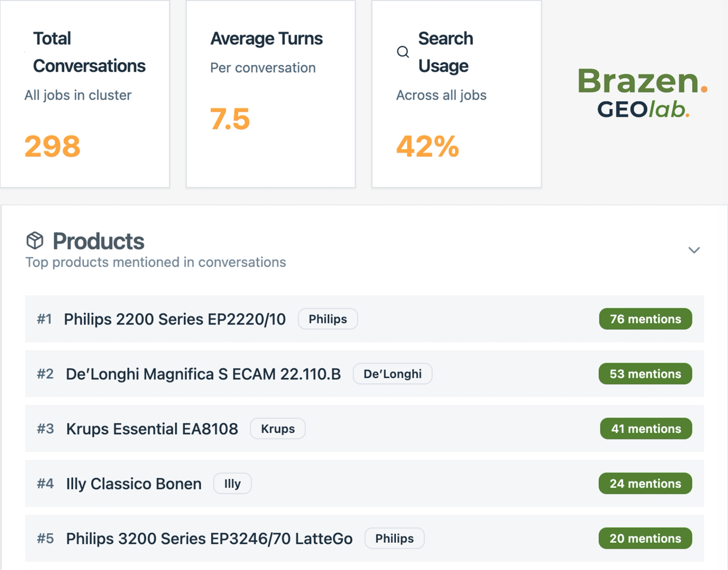Click the 41 mentions badge

point(646,429)
